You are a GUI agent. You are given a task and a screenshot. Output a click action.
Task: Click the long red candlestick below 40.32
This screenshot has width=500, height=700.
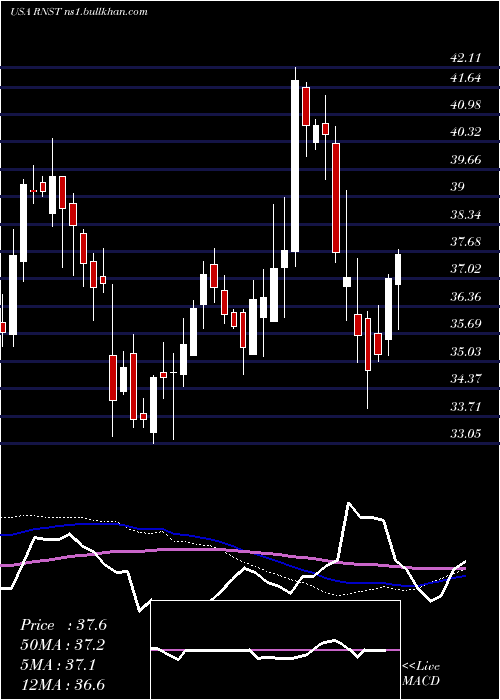point(336,198)
